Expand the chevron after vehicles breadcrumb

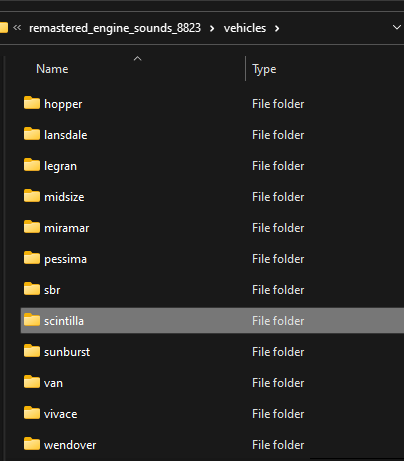pyautogui.click(x=277, y=29)
